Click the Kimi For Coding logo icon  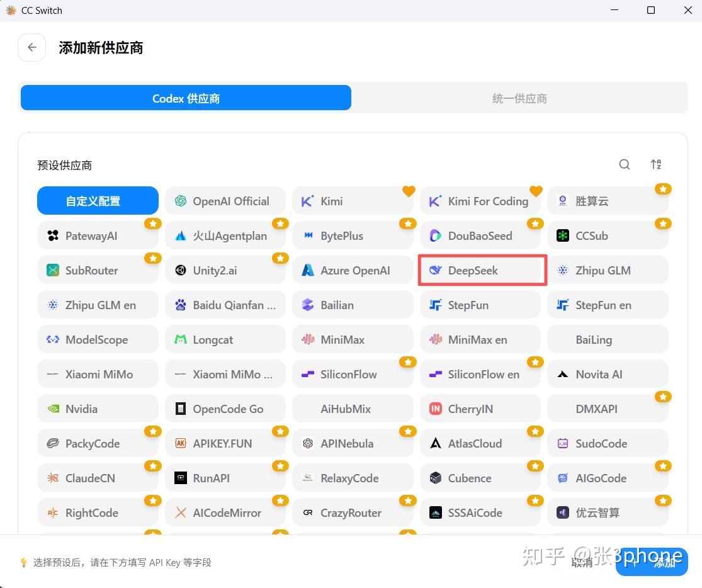tap(435, 201)
